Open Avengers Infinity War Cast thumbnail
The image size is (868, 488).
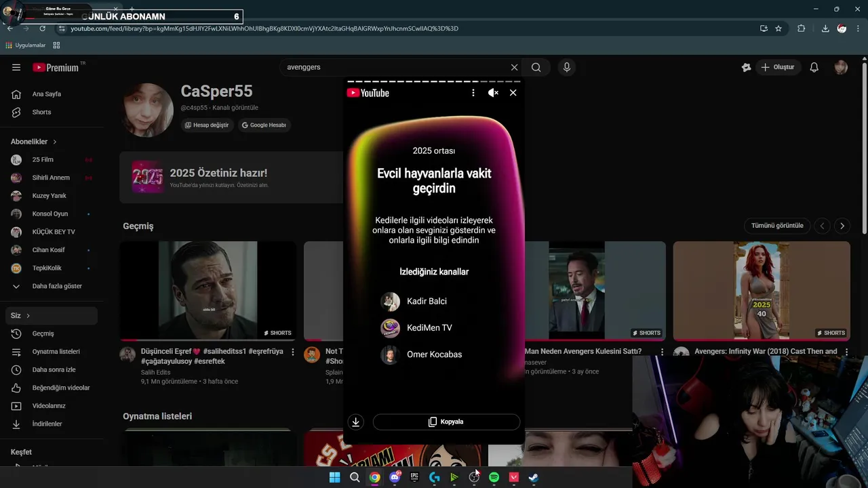point(762,291)
